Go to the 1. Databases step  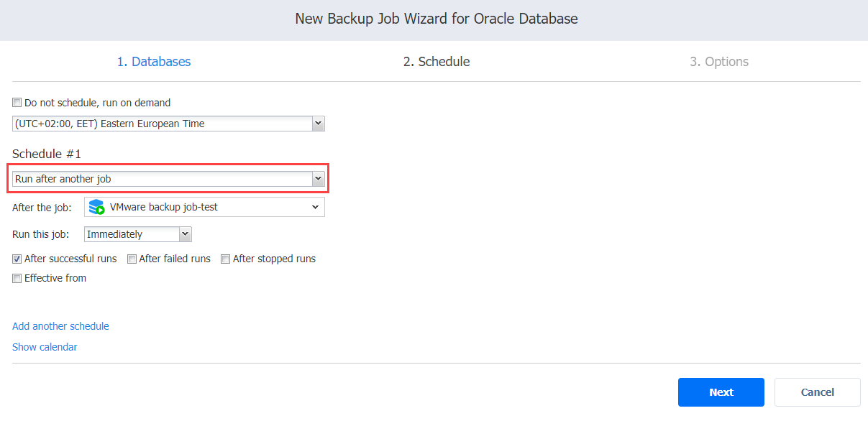pyautogui.click(x=154, y=62)
